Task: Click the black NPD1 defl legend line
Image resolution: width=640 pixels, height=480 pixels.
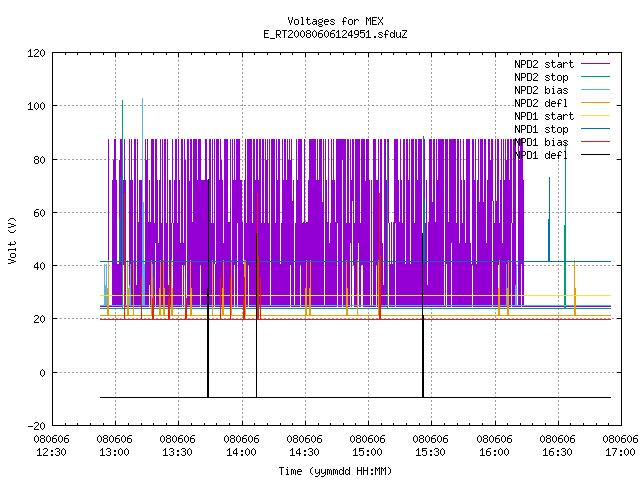Action: click(x=596, y=155)
